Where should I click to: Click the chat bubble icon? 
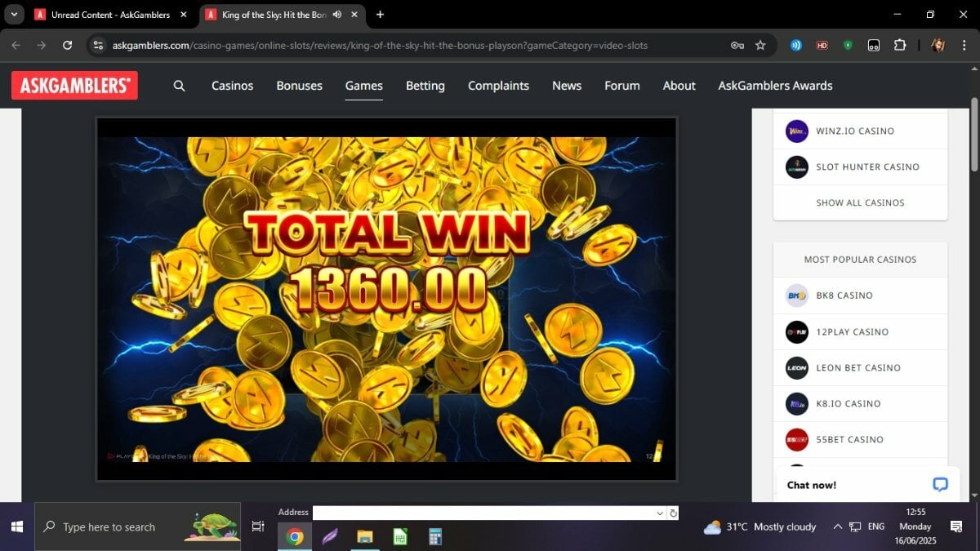[940, 485]
